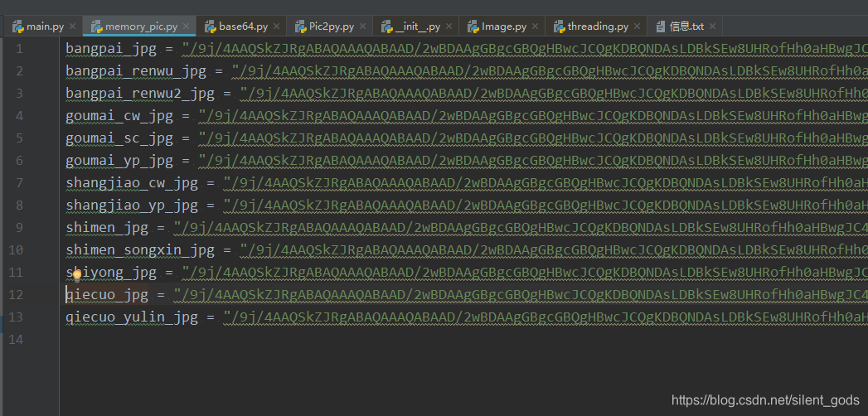The width and height of the screenshot is (868, 416).
Task: Click the Python icon on base64.py tab
Action: (x=211, y=26)
